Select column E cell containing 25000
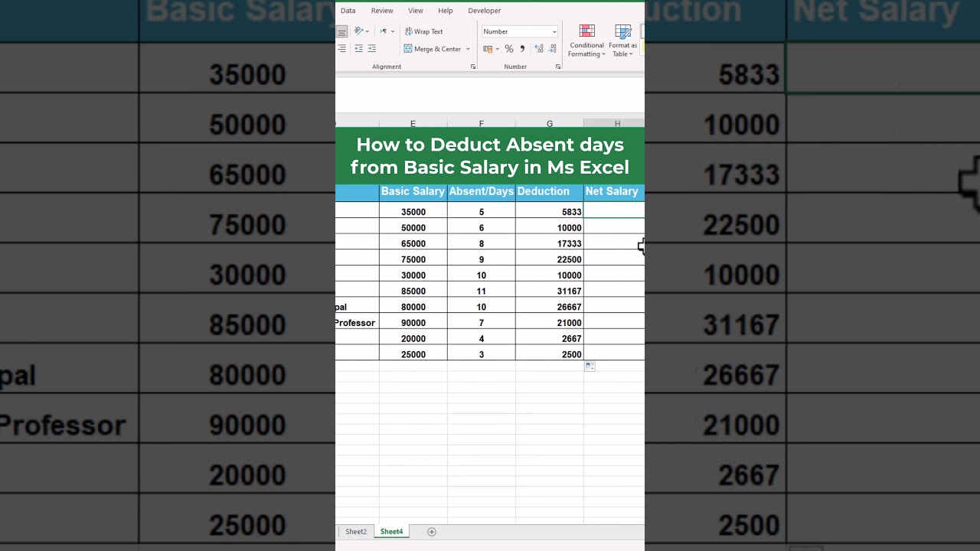The height and width of the screenshot is (551, 980). pyautogui.click(x=413, y=354)
